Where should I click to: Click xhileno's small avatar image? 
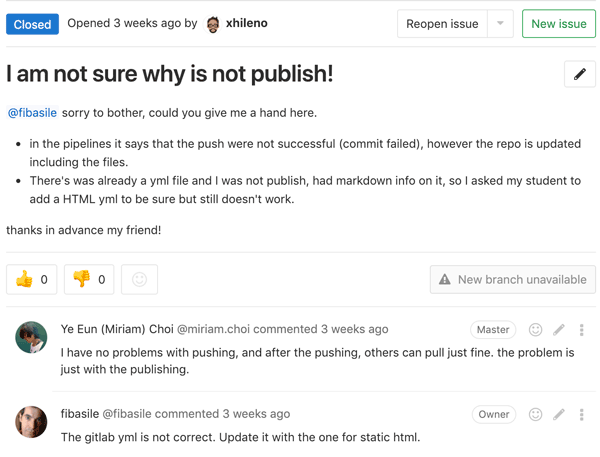213,24
